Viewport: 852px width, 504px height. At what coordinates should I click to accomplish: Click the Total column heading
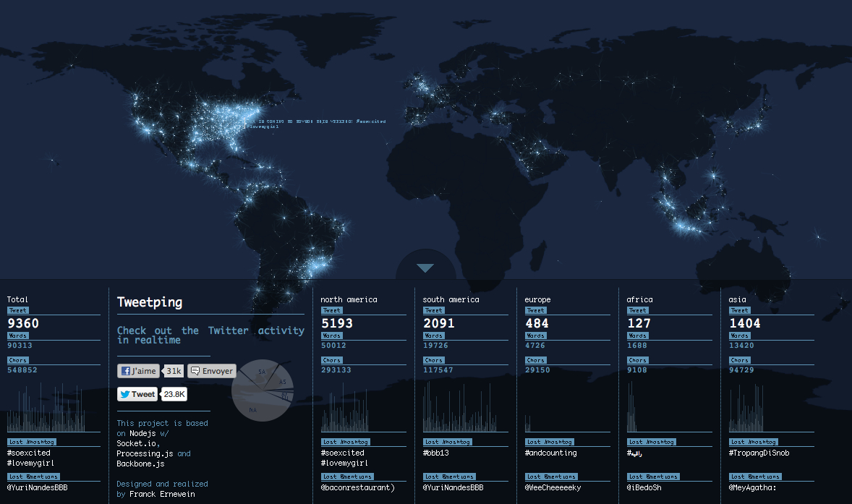pyautogui.click(x=17, y=300)
